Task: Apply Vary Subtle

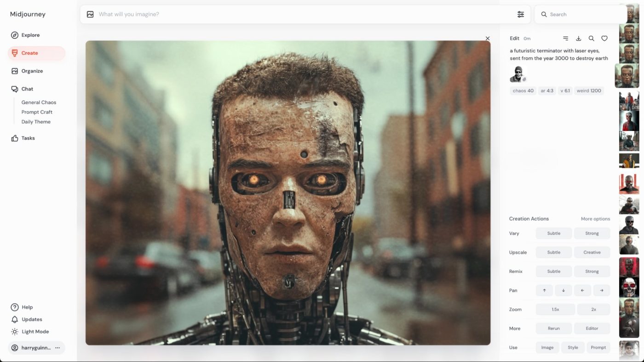Action: tap(554, 233)
